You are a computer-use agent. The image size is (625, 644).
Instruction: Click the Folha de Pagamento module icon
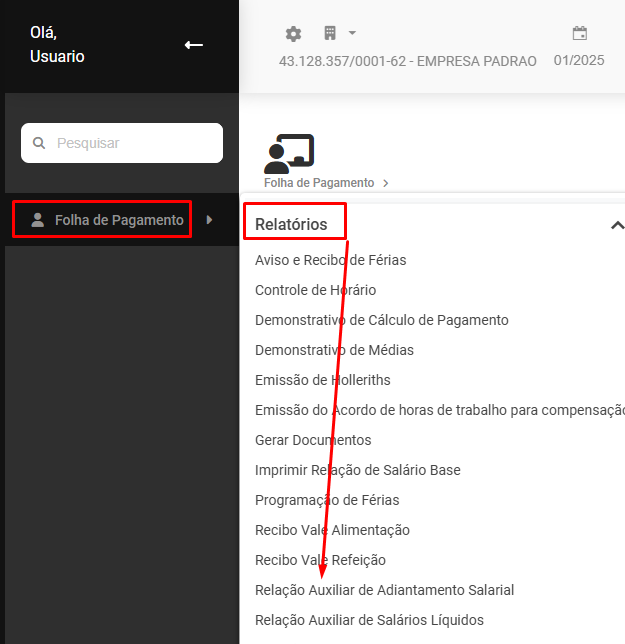(289, 154)
